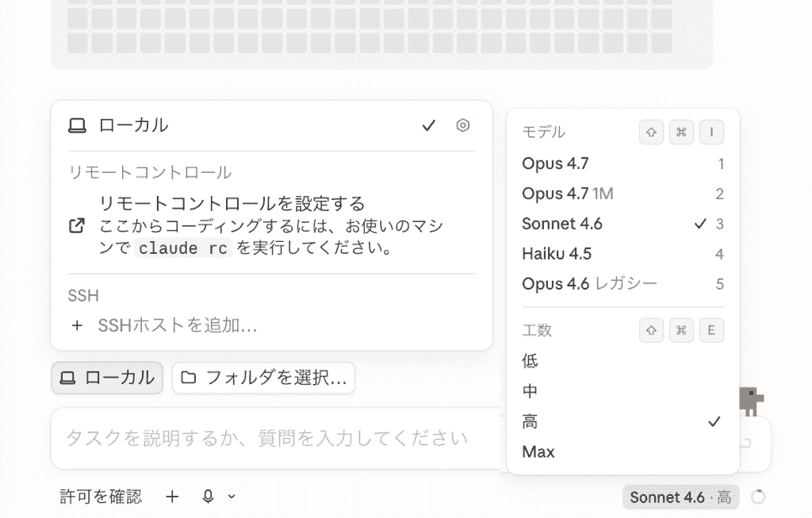Open 許可を確認 permission mode selector

pyautogui.click(x=101, y=497)
